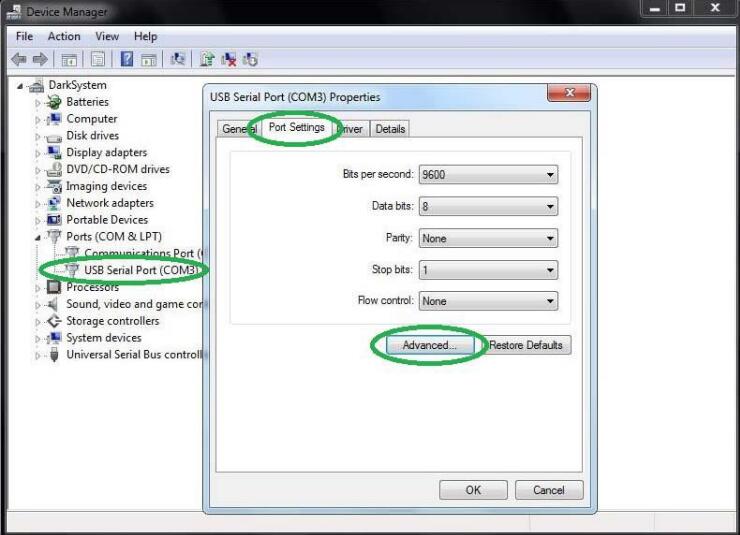Screen dimensions: 740x535
Task: Click the Computer device icon
Action: [54, 119]
